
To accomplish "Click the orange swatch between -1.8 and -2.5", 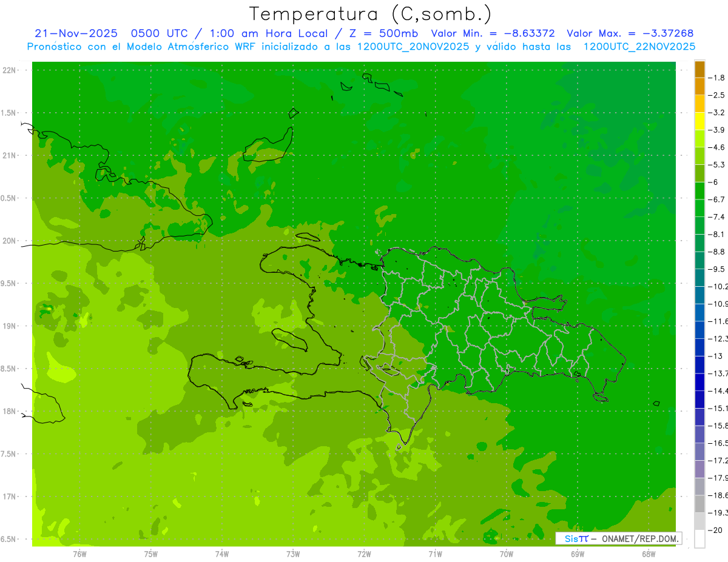I will (x=699, y=86).
